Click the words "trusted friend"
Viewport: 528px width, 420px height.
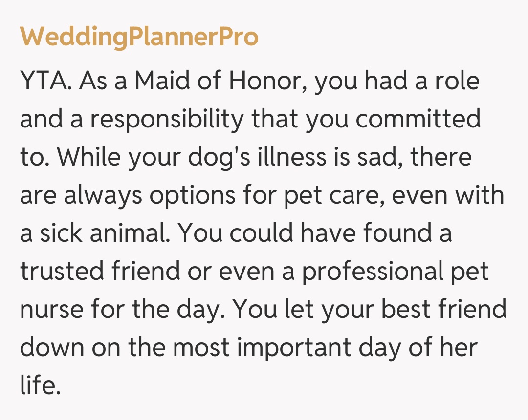[100, 272]
